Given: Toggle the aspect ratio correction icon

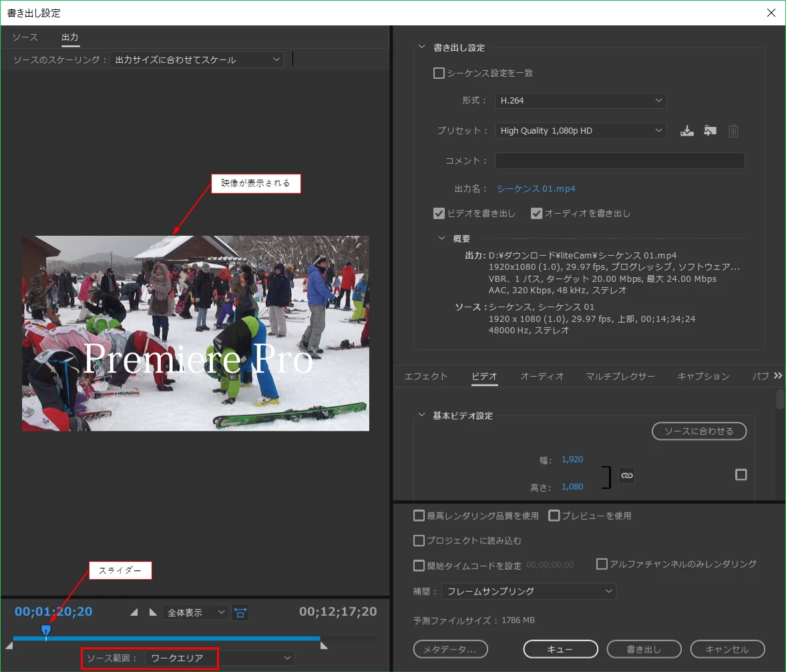Looking at the screenshot, I should [x=240, y=613].
